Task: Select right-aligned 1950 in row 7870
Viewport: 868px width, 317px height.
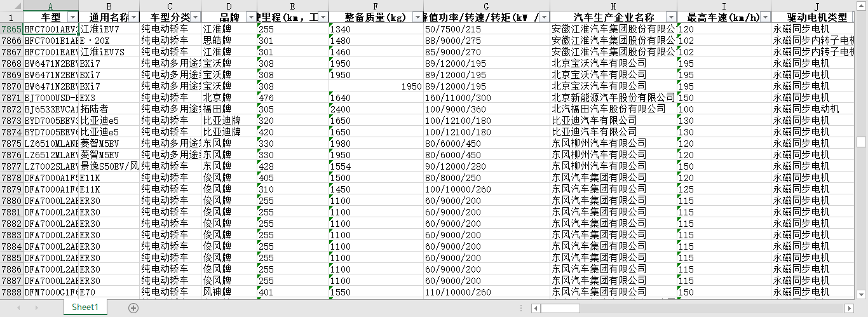Action: point(376,86)
